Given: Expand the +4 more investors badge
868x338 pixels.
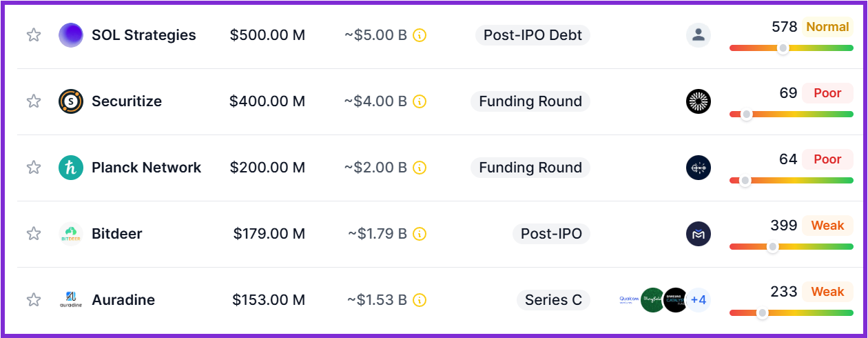Looking at the screenshot, I should pyautogui.click(x=699, y=300).
